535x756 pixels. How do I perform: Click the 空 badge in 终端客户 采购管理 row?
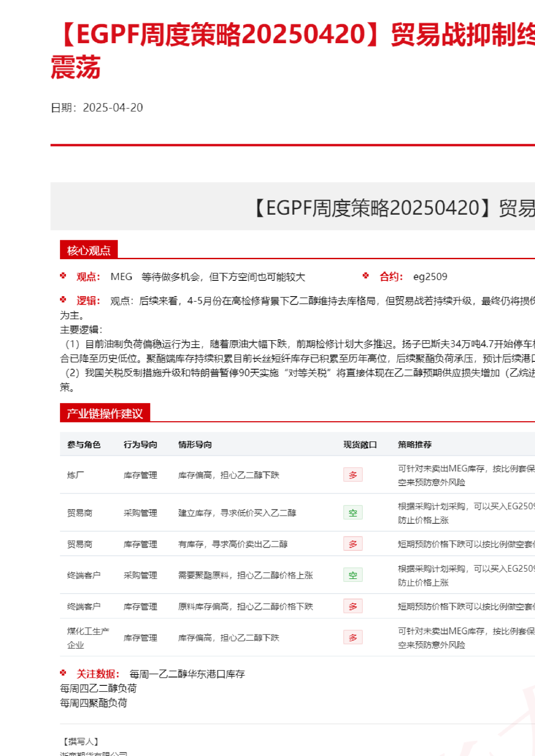coord(353,575)
